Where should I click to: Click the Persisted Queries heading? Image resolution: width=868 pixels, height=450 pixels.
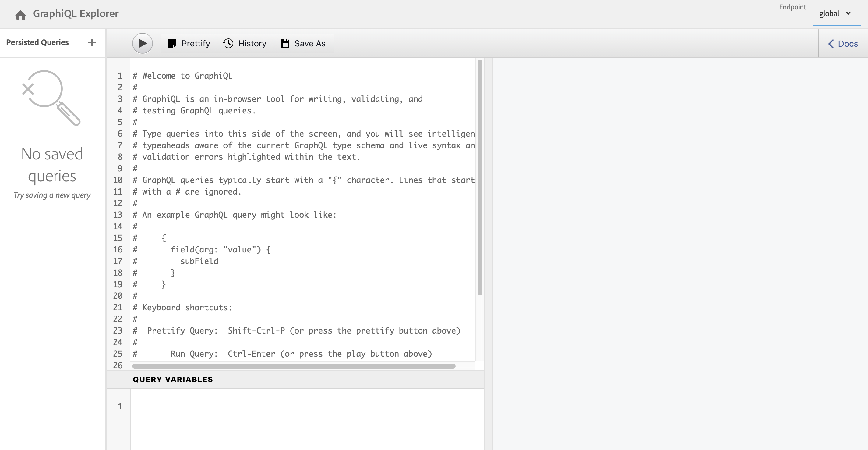[x=37, y=42]
